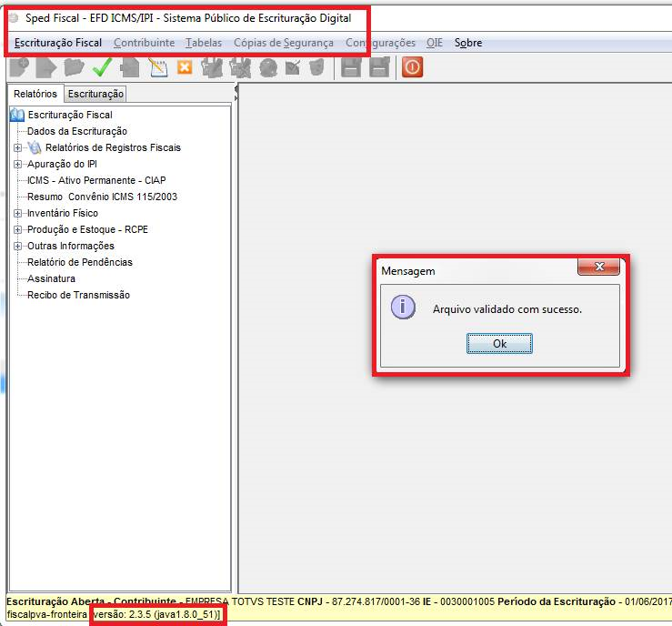Click the 'Mensagem' dialog title

[408, 271]
